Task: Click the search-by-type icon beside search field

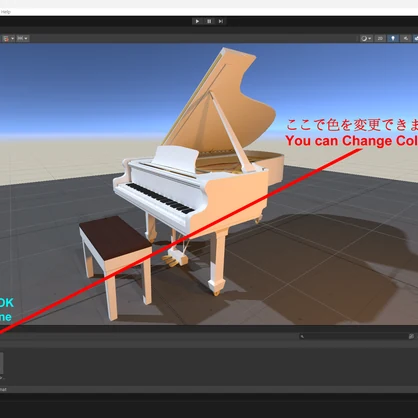Action: (x=411, y=336)
